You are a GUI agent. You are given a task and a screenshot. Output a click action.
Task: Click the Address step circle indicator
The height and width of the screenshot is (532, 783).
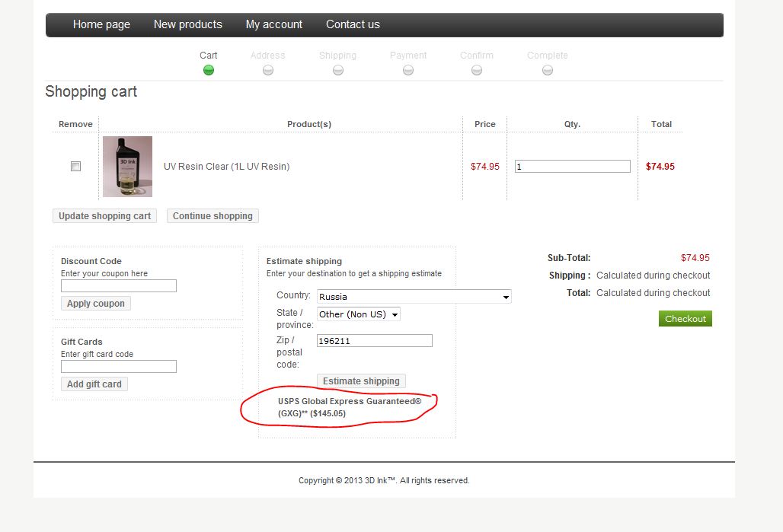tap(267, 70)
